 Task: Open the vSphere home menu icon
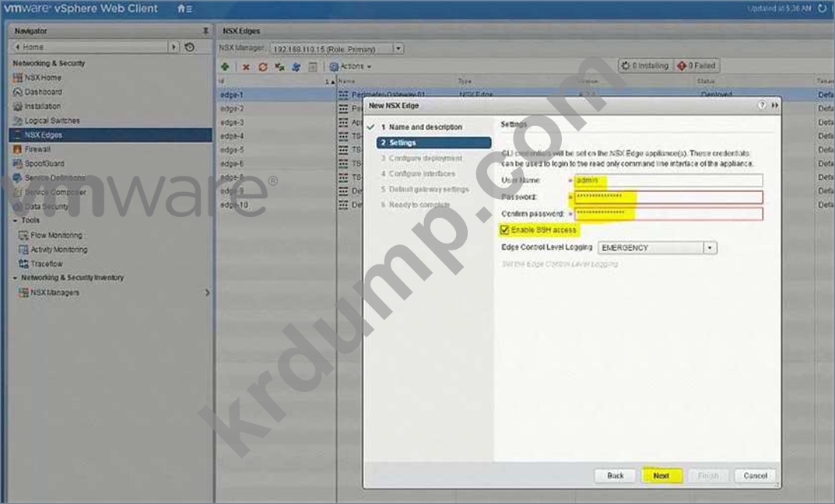point(184,9)
